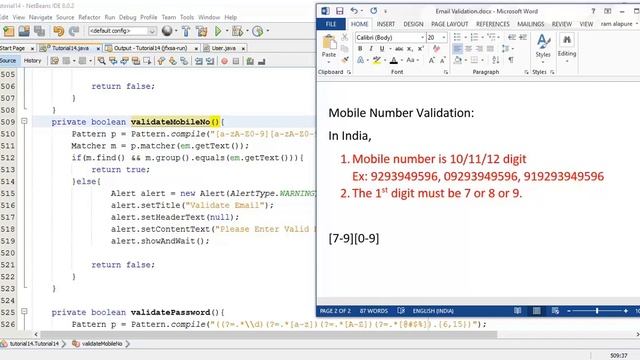The image size is (640, 360).
Task: Click the Debug Project icon in NetBeans
Action: (237, 31)
